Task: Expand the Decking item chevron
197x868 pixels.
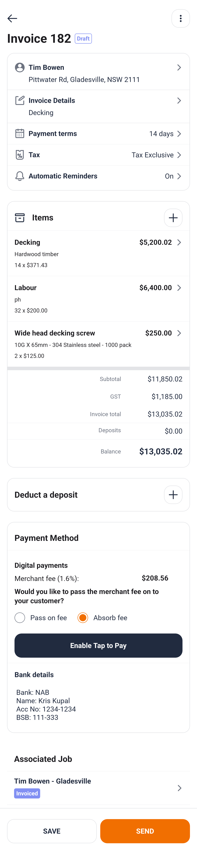Action: coord(179,243)
